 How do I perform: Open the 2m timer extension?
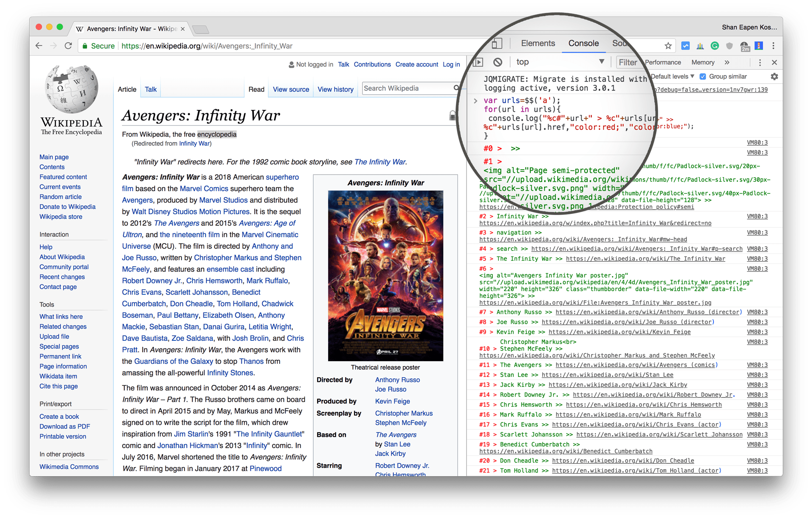tap(745, 46)
